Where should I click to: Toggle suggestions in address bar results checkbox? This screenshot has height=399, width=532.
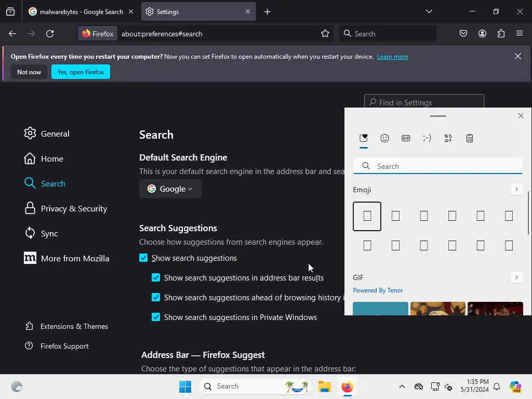(x=156, y=277)
